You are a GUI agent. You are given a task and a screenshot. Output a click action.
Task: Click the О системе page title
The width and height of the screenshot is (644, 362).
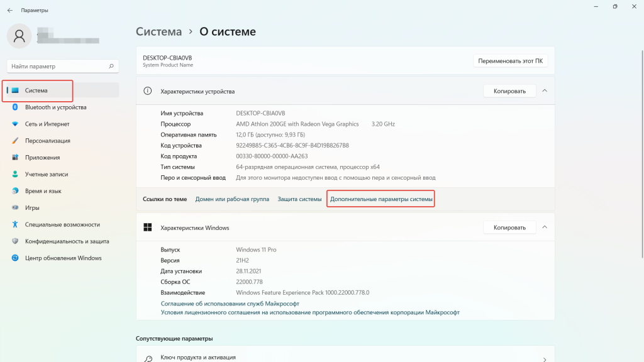click(x=228, y=31)
